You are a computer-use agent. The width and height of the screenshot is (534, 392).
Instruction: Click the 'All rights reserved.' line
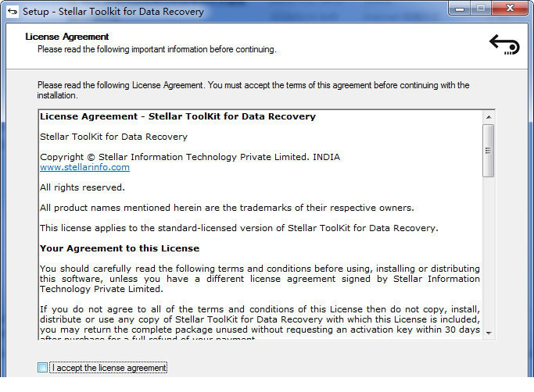[x=82, y=187]
